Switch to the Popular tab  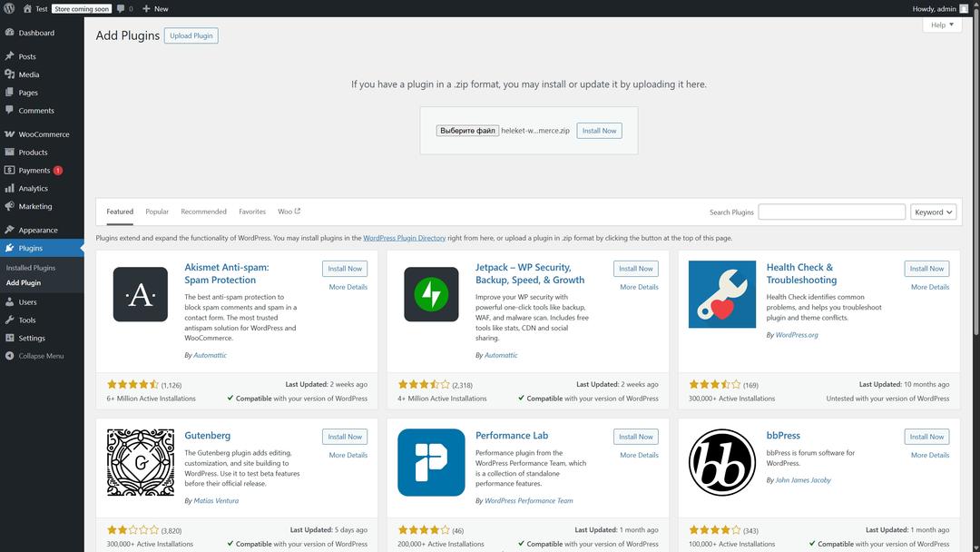pyautogui.click(x=157, y=212)
